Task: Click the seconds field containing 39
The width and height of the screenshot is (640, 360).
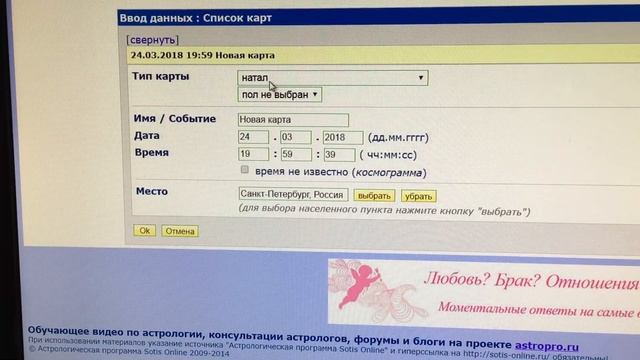Action: (x=340, y=155)
